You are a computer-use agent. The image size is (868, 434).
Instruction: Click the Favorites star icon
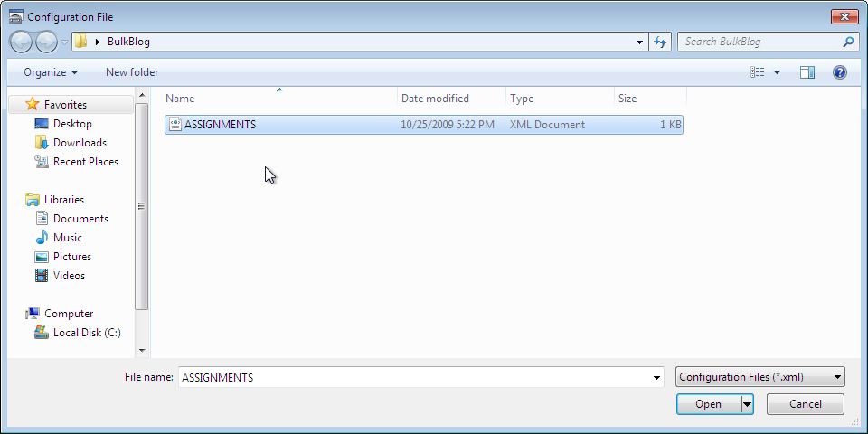tap(33, 104)
